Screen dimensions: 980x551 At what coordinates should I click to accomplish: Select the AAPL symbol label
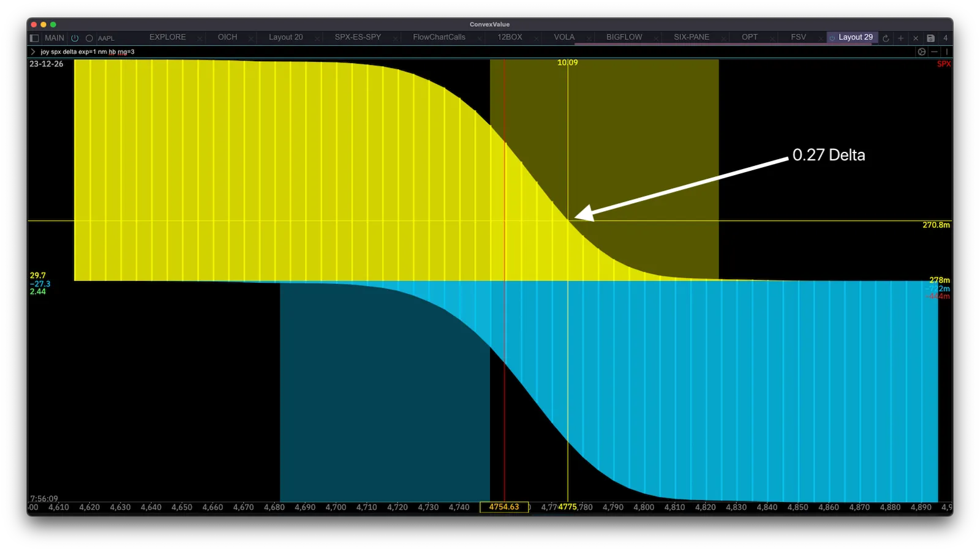pyautogui.click(x=106, y=38)
